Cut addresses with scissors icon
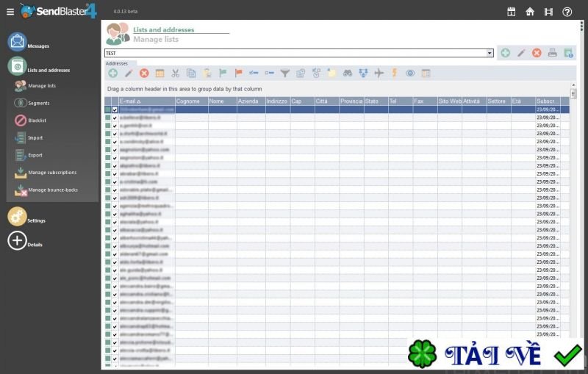Screen dimensions: 588x374 coord(175,73)
